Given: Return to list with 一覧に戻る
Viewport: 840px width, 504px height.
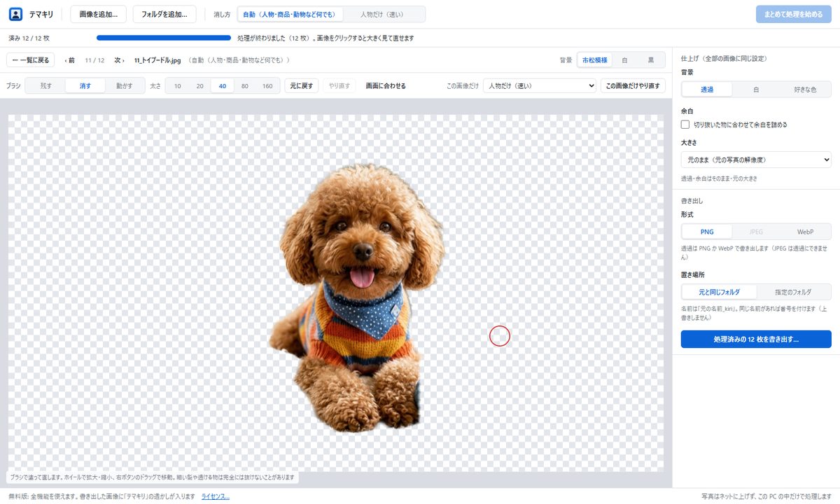Looking at the screenshot, I should tap(31, 60).
